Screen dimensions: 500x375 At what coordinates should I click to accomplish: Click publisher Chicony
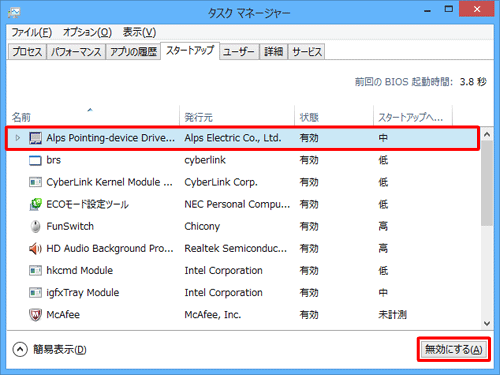click(x=202, y=226)
